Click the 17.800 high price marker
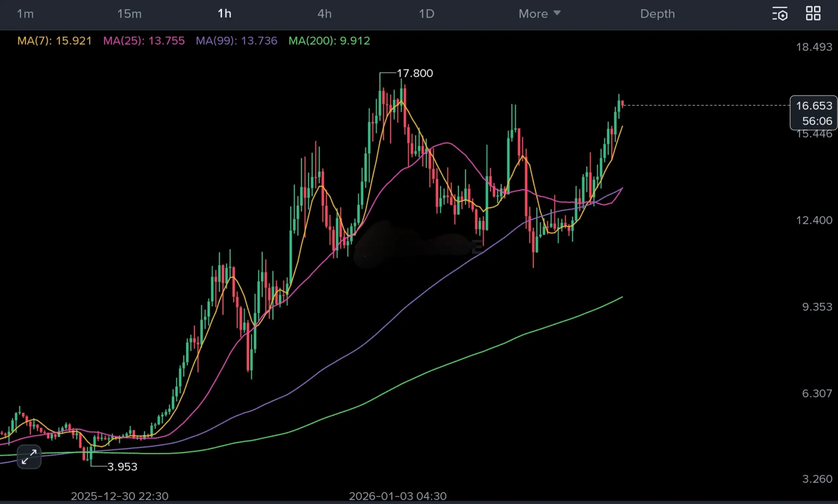838x504 pixels. 415,73
